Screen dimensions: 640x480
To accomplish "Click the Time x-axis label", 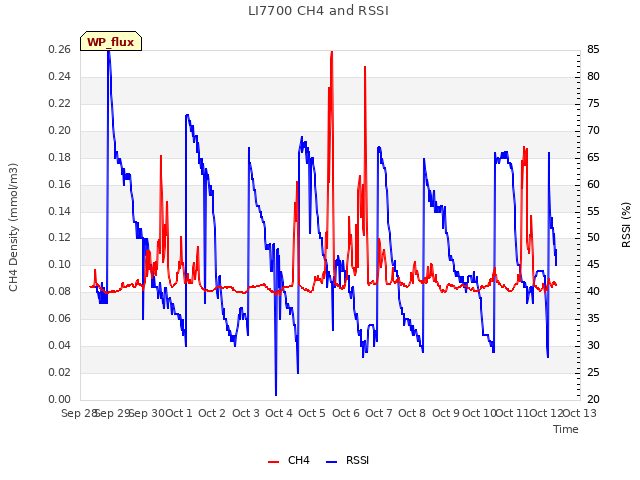I will [x=566, y=429].
